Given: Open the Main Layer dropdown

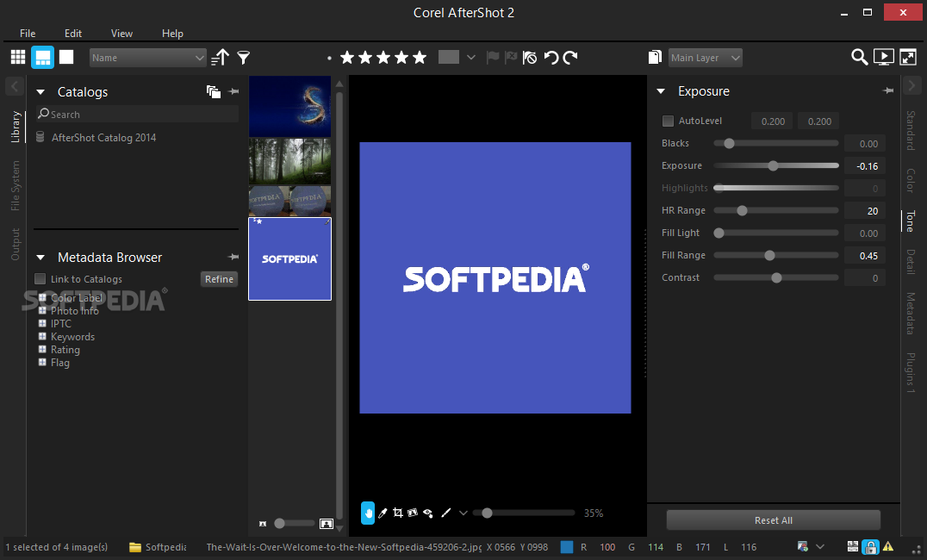Looking at the screenshot, I should point(706,58).
